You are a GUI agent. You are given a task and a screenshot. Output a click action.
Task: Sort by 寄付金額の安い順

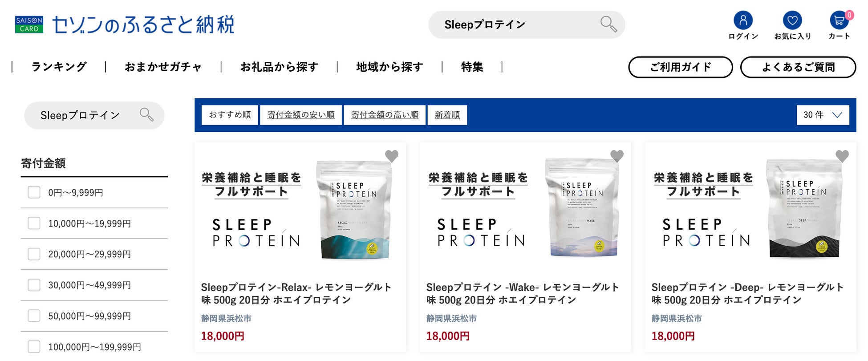[301, 115]
